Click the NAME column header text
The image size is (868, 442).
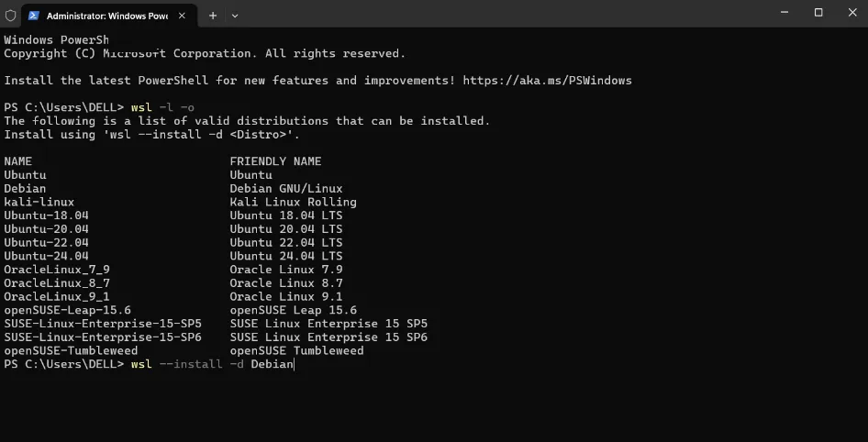(17, 161)
